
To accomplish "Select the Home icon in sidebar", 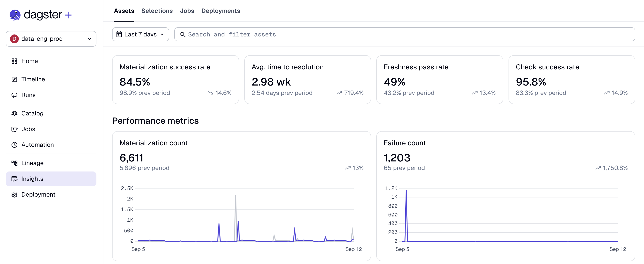I will tap(14, 61).
